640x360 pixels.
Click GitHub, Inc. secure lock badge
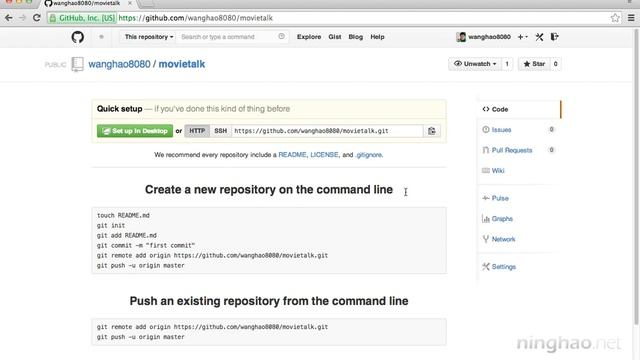click(x=82, y=18)
